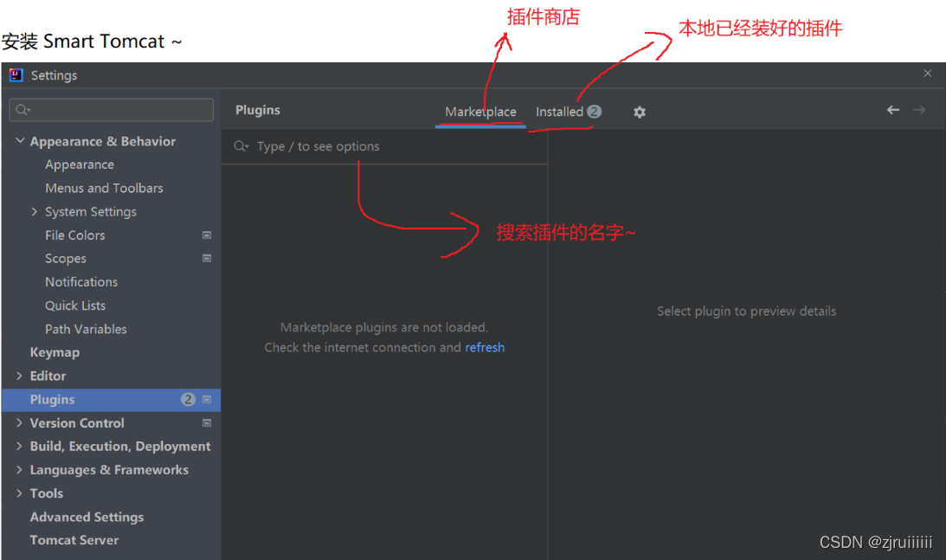Select Build, Execution, Deployment item

pyautogui.click(x=120, y=447)
